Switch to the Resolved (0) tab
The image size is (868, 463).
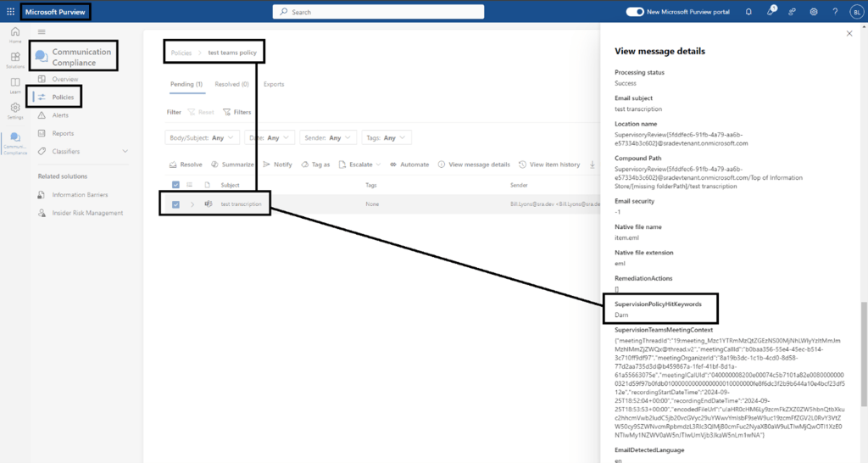click(x=231, y=85)
